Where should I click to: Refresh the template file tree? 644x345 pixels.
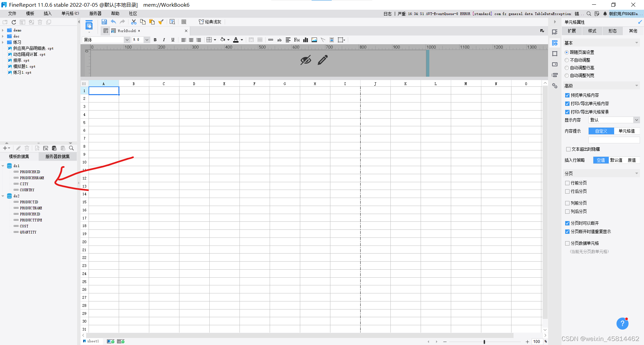(x=14, y=22)
